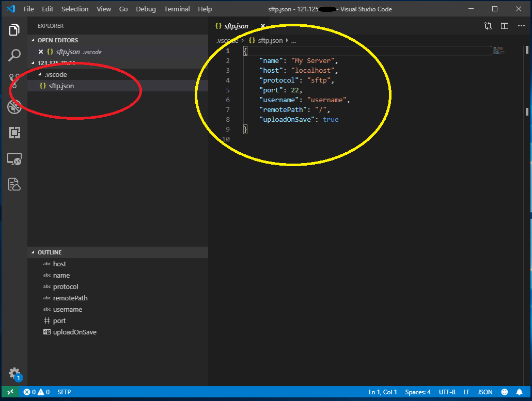Change language mode via JSON
Screen dimensions: 532x401
[x=485, y=392]
